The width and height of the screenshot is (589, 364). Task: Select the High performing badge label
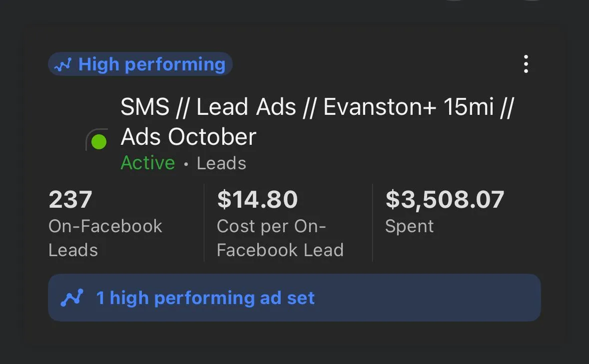151,64
